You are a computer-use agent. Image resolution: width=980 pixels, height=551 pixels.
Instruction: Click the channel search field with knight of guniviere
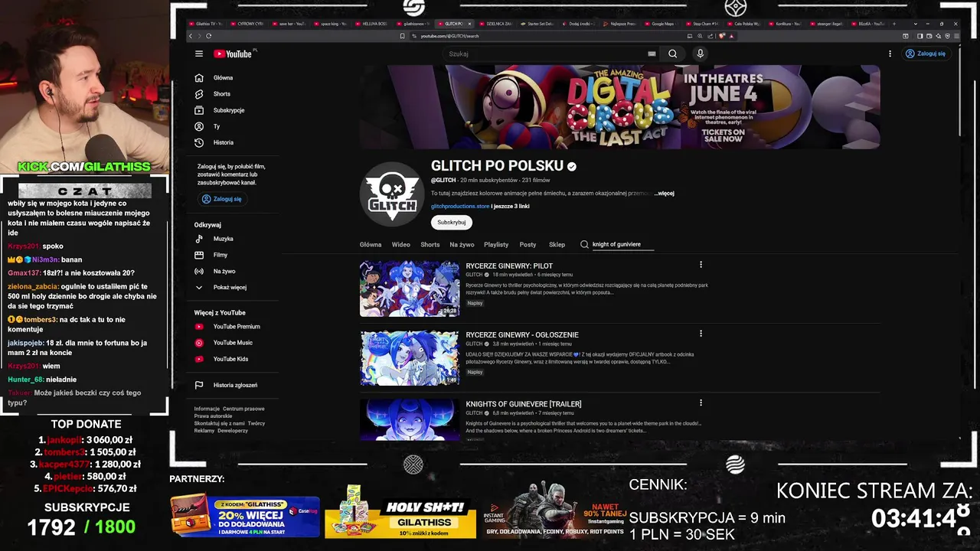click(622, 244)
